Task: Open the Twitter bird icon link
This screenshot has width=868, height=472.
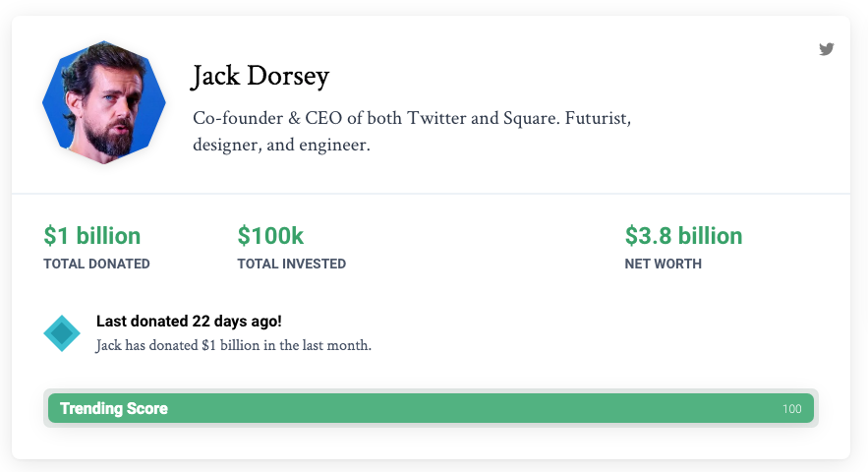Action: tap(826, 49)
